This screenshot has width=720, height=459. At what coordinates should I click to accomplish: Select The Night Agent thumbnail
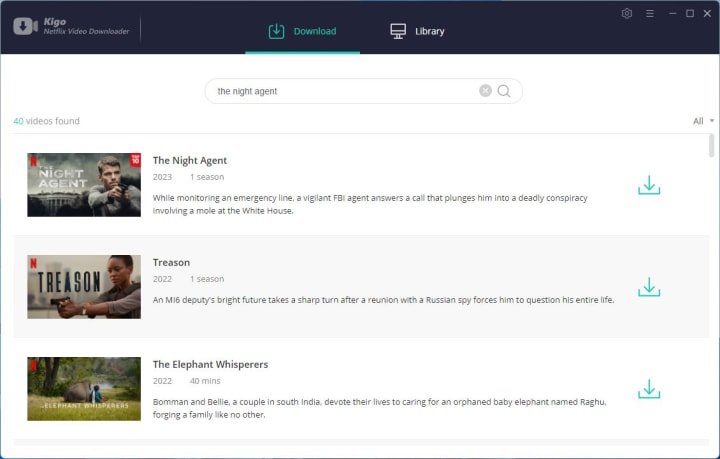(84, 185)
